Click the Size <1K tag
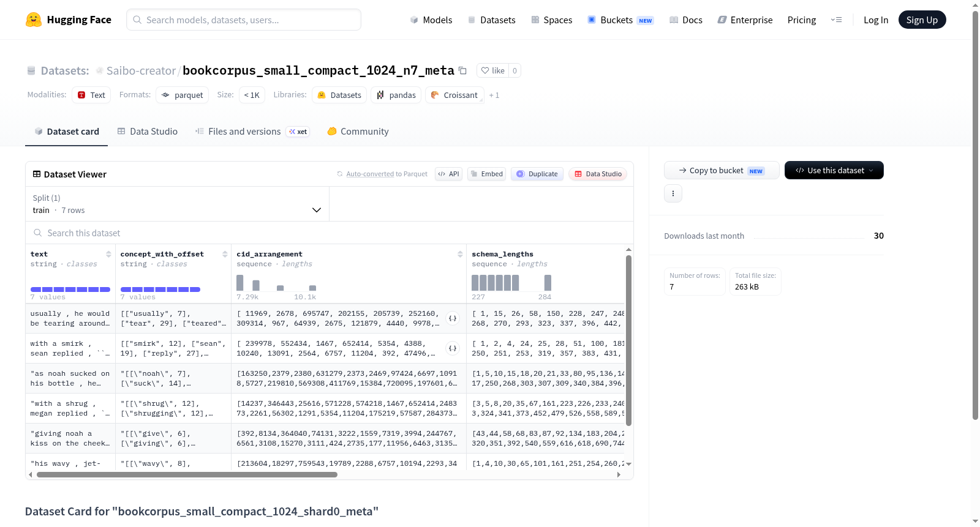The image size is (980, 527). point(252,95)
